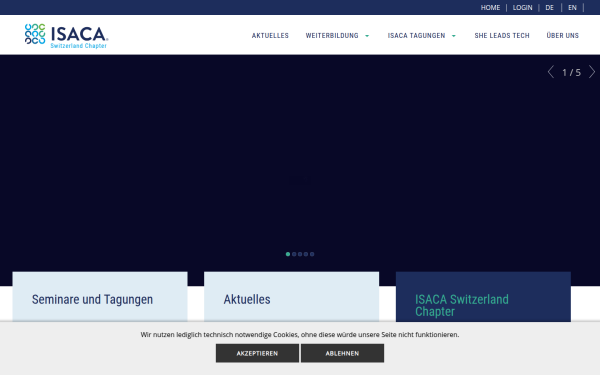Open the ISACA Switzerland Chapter logo
This screenshot has height=375, width=600.
click(x=66, y=36)
